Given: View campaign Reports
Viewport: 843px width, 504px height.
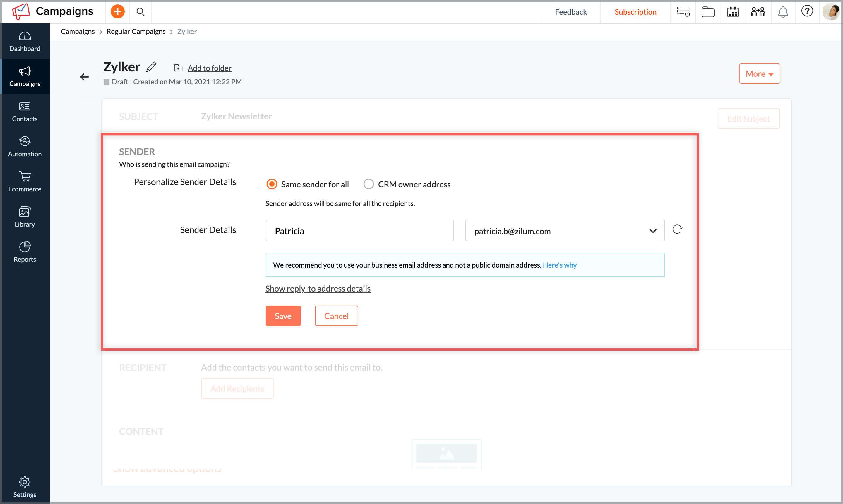Looking at the screenshot, I should pyautogui.click(x=25, y=251).
